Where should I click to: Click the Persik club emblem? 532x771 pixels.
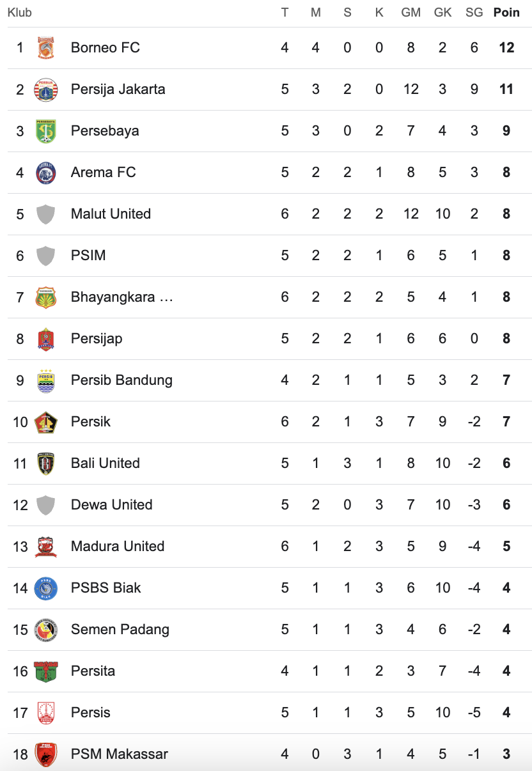click(x=45, y=422)
